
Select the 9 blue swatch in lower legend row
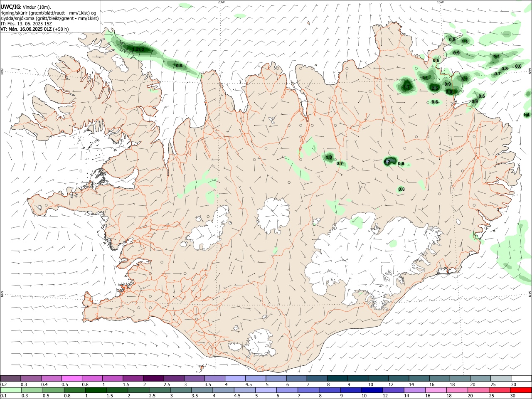[350, 390]
